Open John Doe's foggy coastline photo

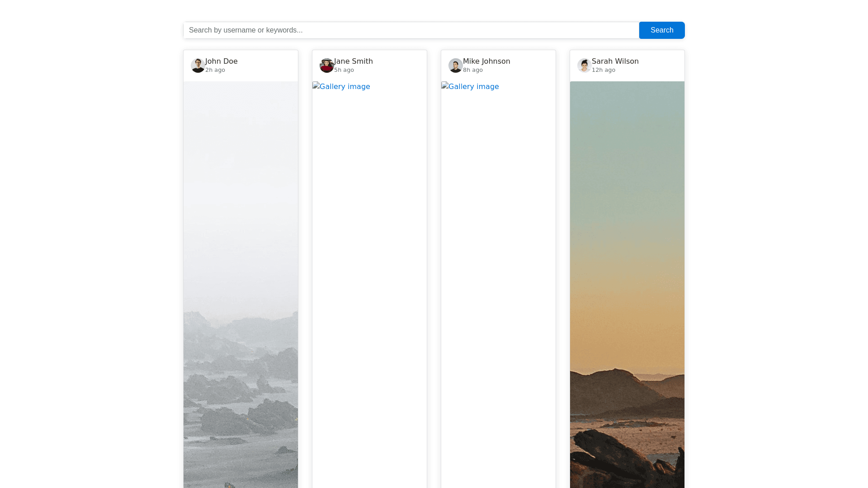coord(241,285)
